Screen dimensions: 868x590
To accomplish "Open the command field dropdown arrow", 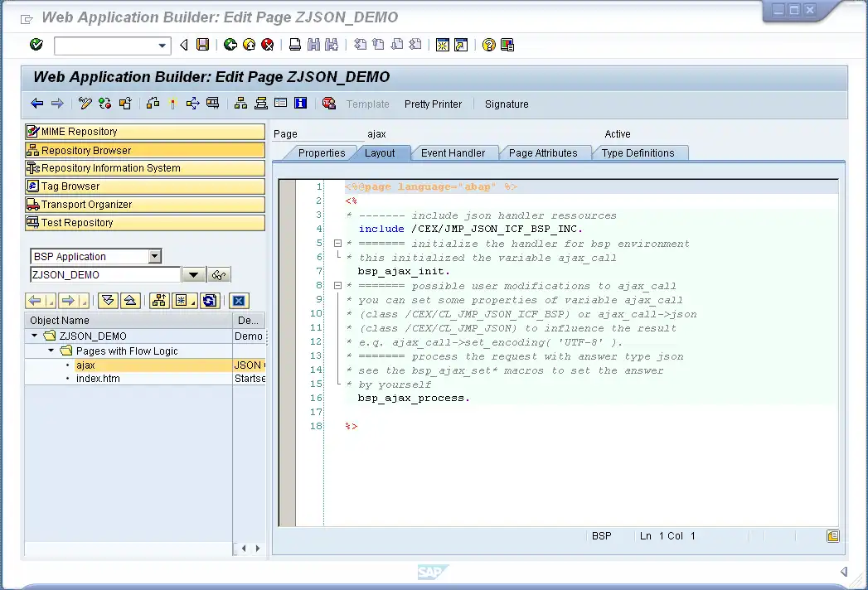I will point(162,46).
